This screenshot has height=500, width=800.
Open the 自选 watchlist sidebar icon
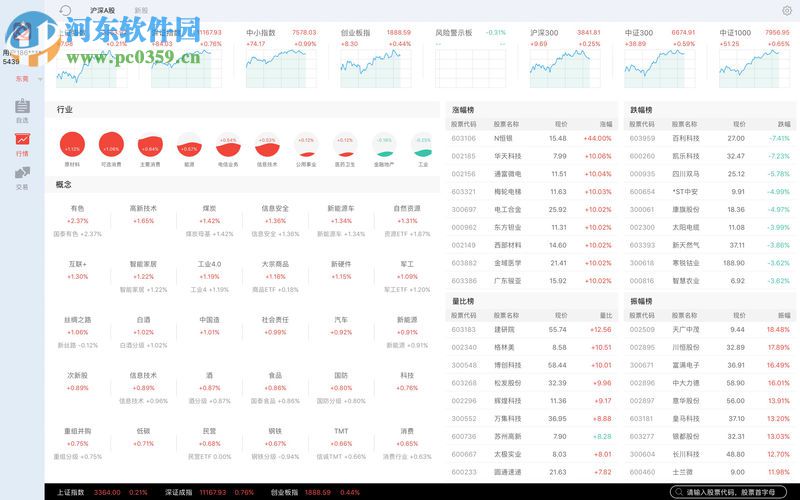[22, 111]
